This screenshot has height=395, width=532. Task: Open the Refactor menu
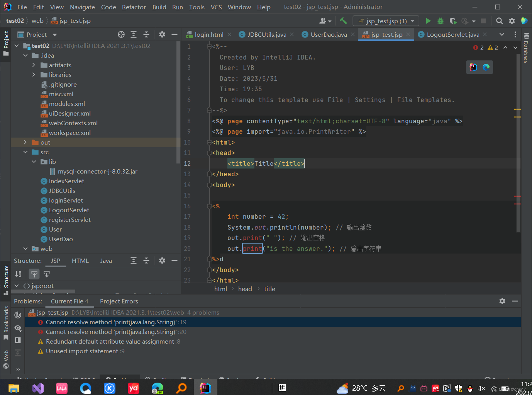[x=134, y=7]
